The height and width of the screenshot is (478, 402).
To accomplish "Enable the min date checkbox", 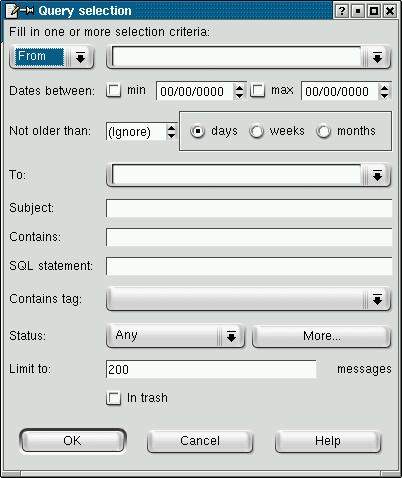I will point(113,90).
